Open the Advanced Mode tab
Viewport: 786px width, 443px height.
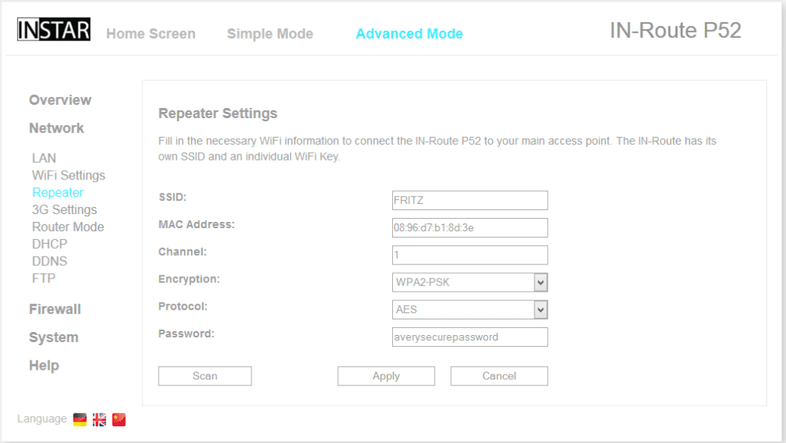click(x=409, y=34)
